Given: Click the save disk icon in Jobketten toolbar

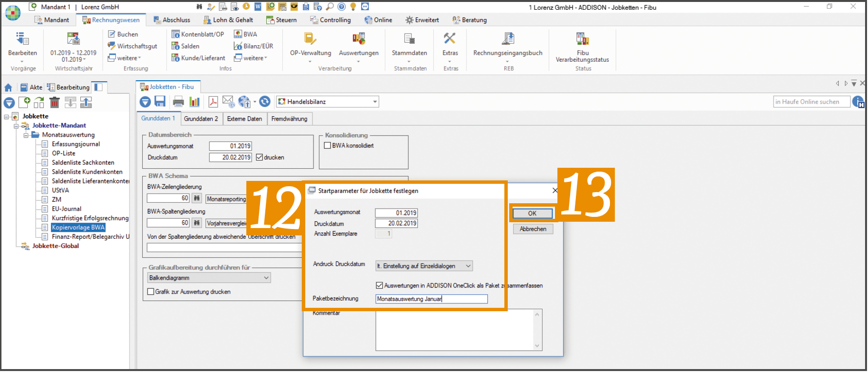Looking at the screenshot, I should (x=160, y=102).
